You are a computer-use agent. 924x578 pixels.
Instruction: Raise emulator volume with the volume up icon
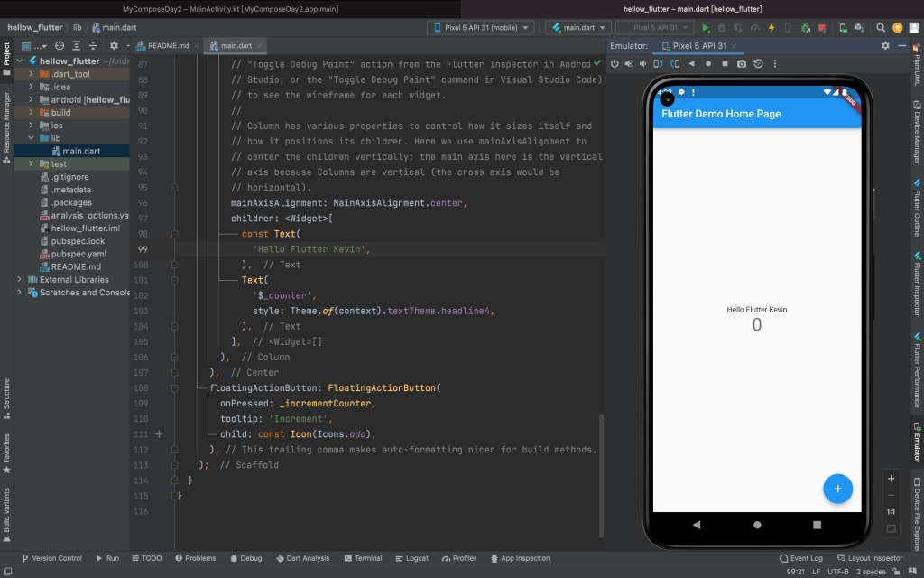629,64
